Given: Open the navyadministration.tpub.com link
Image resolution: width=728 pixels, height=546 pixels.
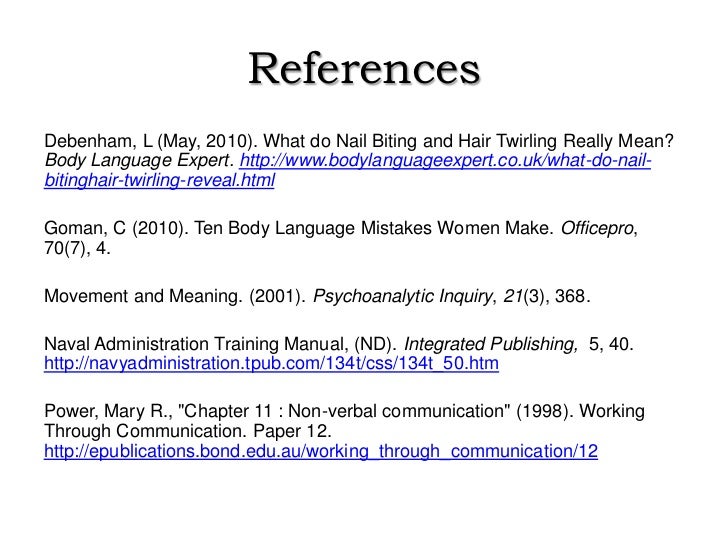Looking at the screenshot, I should (271, 364).
